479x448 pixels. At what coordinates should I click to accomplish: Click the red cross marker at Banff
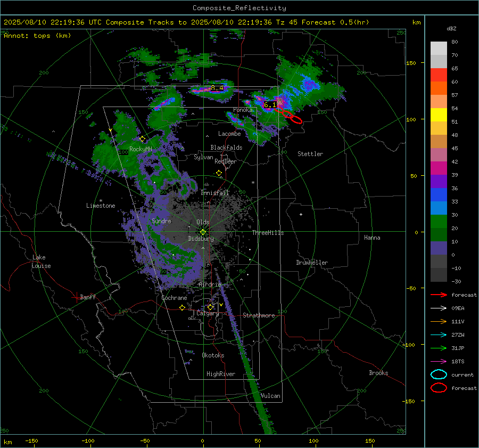pos(76,297)
